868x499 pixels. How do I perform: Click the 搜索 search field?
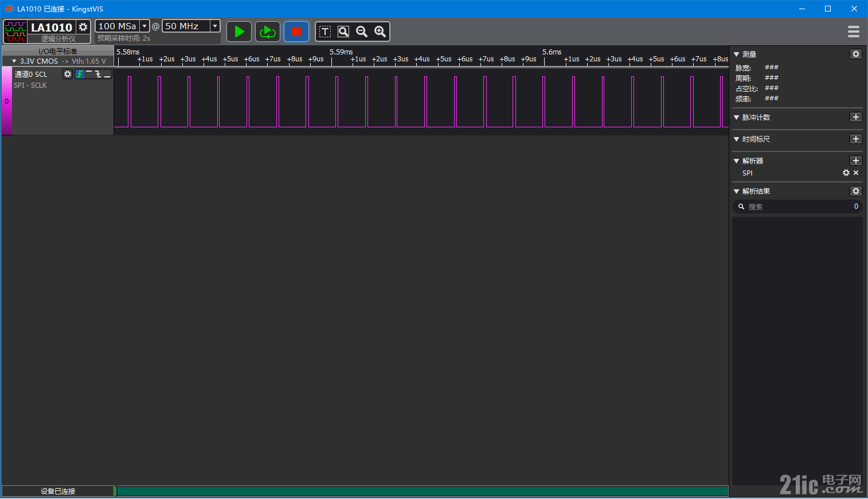(797, 206)
